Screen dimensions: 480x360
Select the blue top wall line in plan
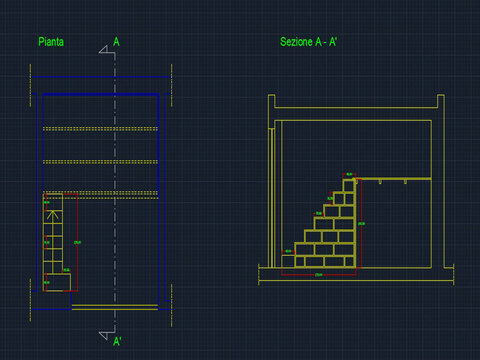pos(101,77)
